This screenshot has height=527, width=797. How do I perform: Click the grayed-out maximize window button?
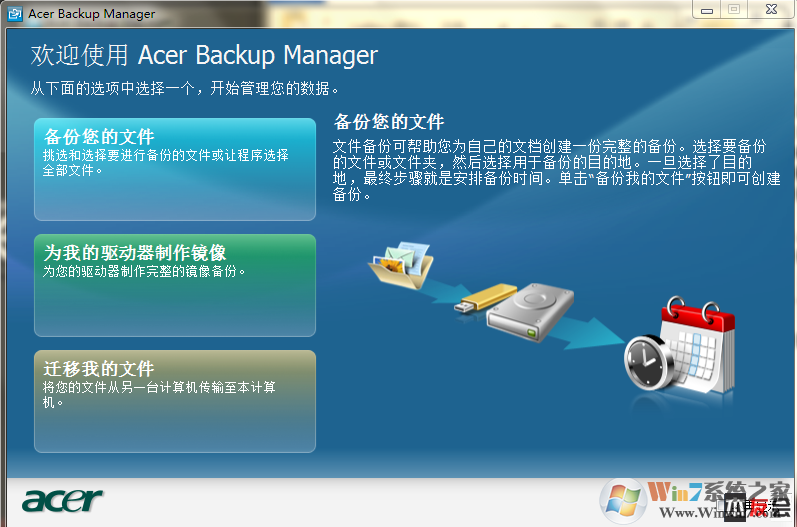tap(734, 9)
